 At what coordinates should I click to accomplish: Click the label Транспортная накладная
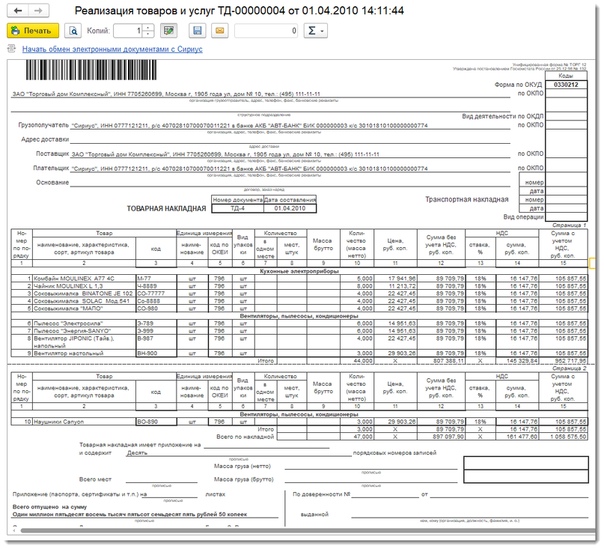click(x=467, y=200)
